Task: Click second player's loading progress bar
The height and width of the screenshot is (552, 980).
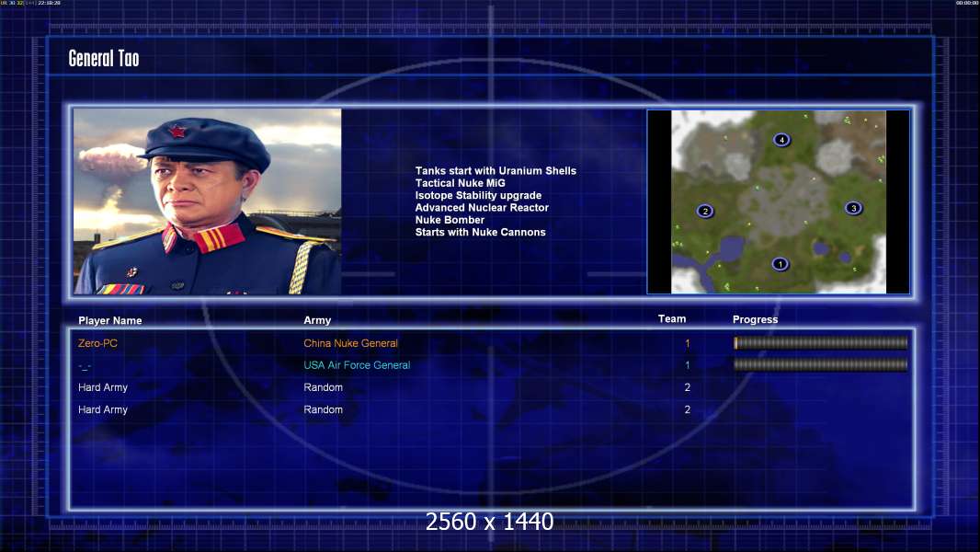Action: [821, 364]
